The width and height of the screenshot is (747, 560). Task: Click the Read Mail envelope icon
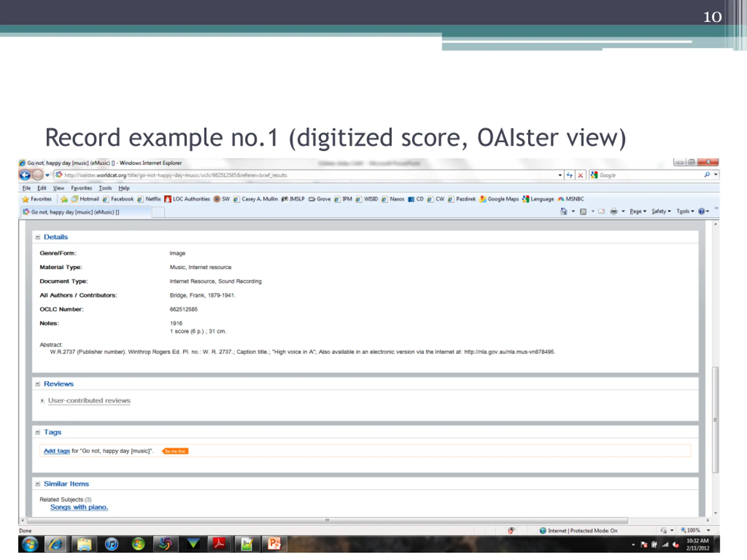[601, 212]
